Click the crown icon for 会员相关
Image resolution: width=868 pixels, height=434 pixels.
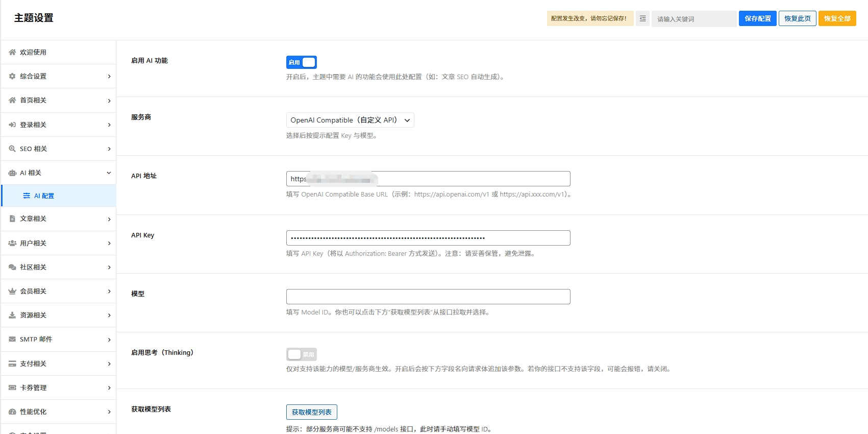click(12, 291)
